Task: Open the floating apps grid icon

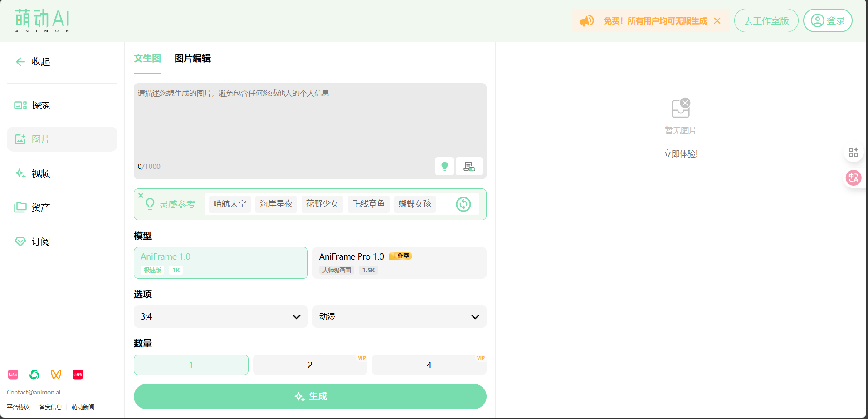Action: click(853, 152)
